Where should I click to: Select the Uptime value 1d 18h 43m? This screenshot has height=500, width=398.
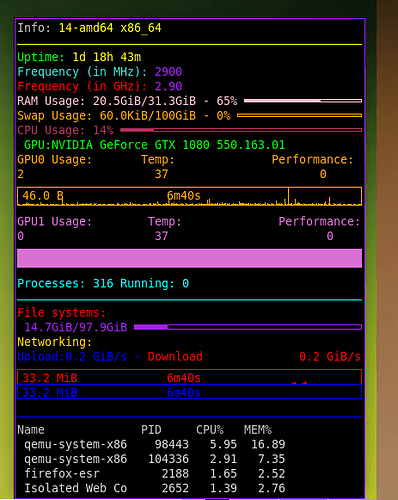107,57
